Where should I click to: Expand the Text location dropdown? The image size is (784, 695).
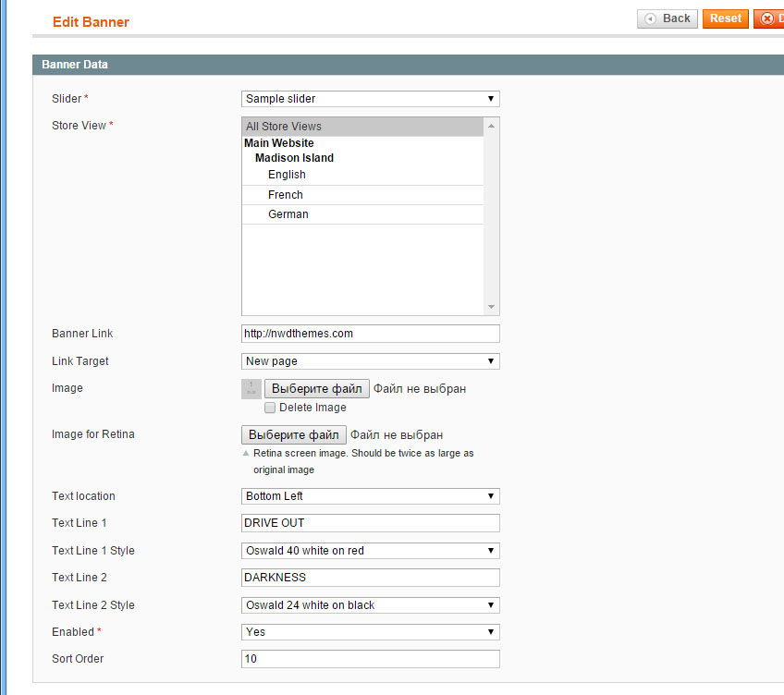point(371,496)
